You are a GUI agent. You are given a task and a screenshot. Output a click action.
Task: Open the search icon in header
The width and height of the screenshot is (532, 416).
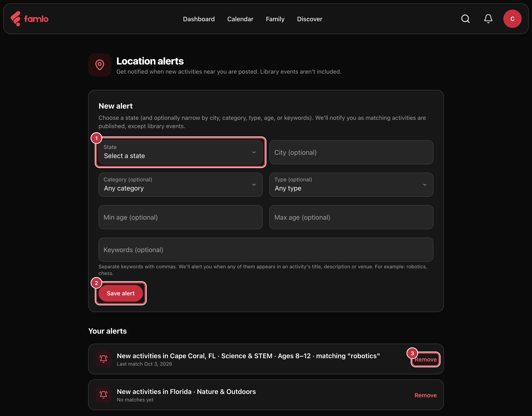(x=465, y=19)
